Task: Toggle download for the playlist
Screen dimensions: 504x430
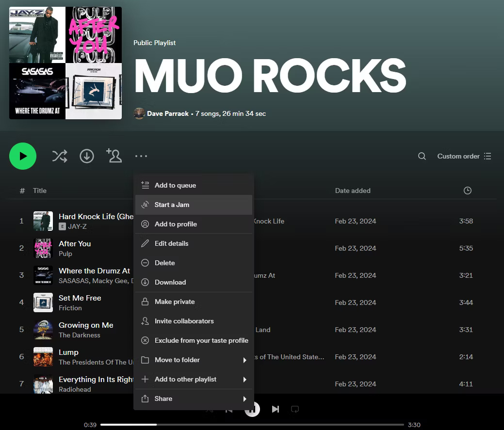Action: [87, 156]
